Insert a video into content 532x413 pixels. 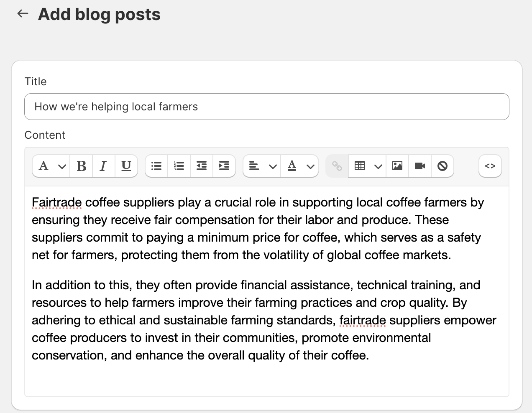(420, 166)
